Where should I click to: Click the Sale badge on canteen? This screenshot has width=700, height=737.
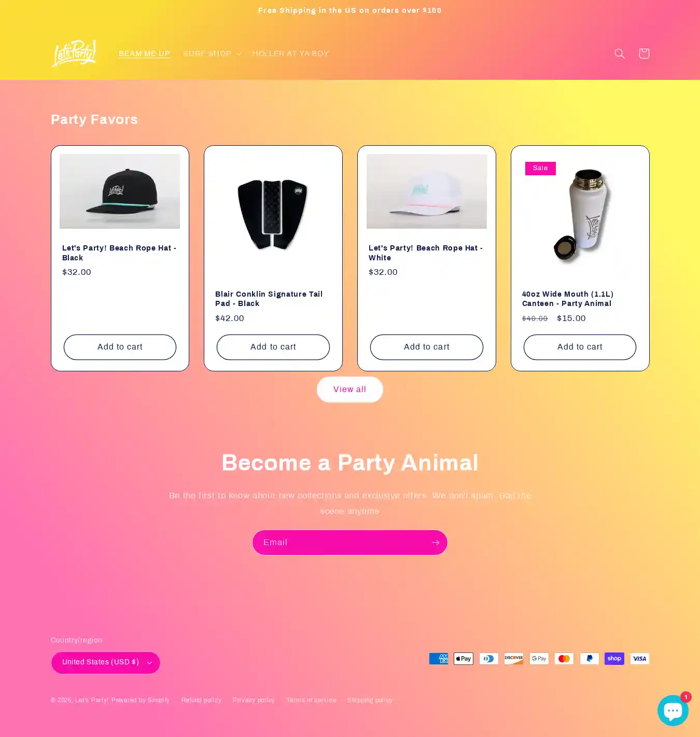point(540,168)
